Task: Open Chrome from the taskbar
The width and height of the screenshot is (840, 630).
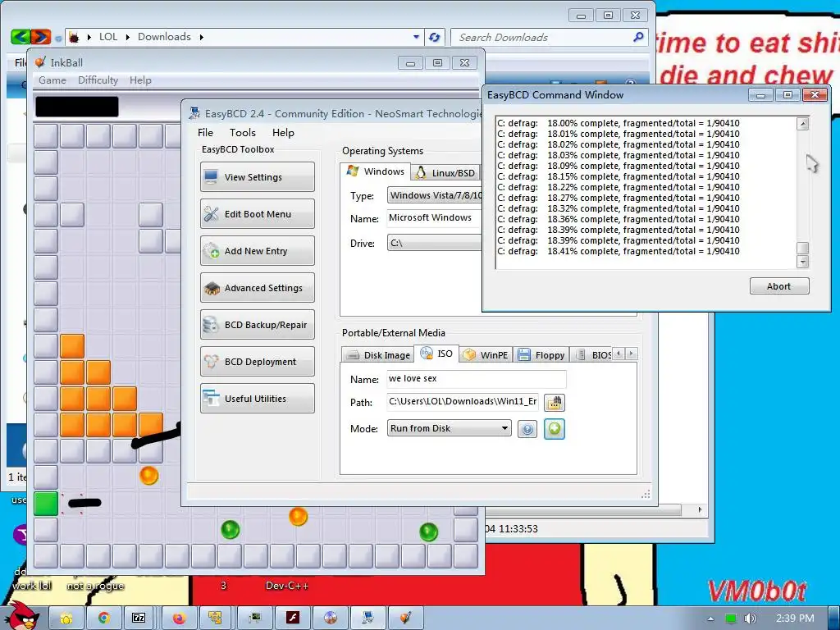Action: pos(103,619)
